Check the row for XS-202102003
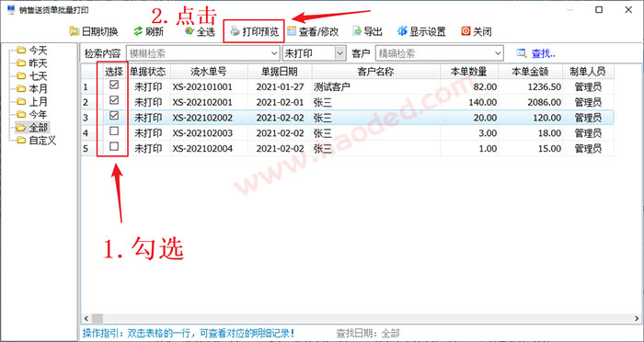The width and height of the screenshot is (644, 342). point(114,131)
